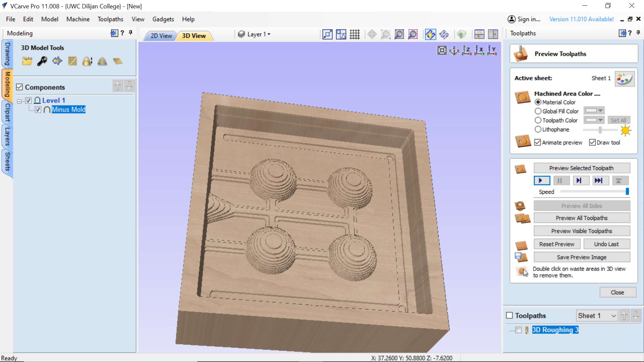Click the Create Shape from Vectors dome icon
This screenshot has height=362, width=644.
point(87,61)
